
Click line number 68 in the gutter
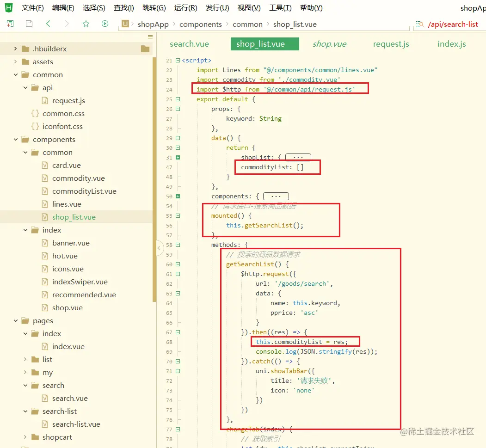point(169,342)
